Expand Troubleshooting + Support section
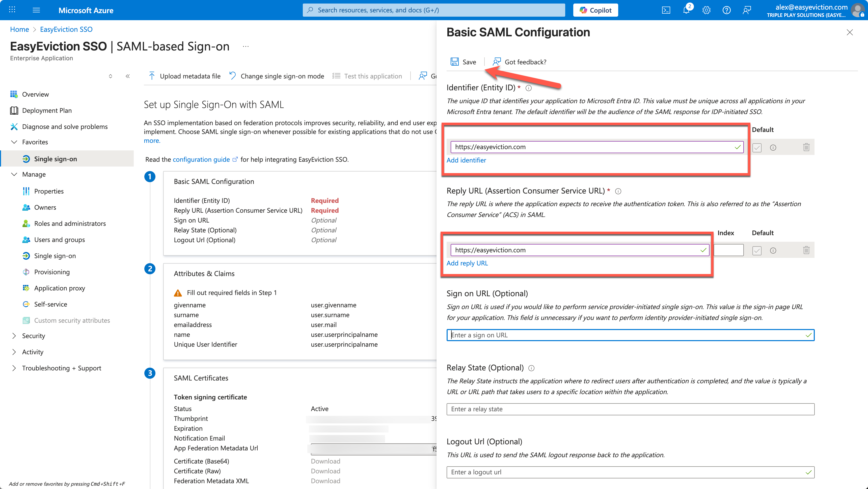Screen dimensions: 868x489 point(14,368)
